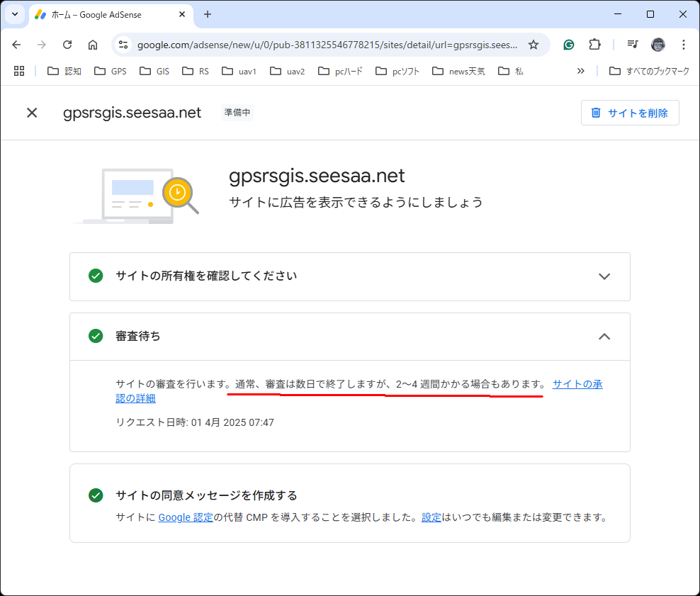Click the サイトの同意メッセージを作成する heading
This screenshot has width=700, height=596.
(206, 495)
